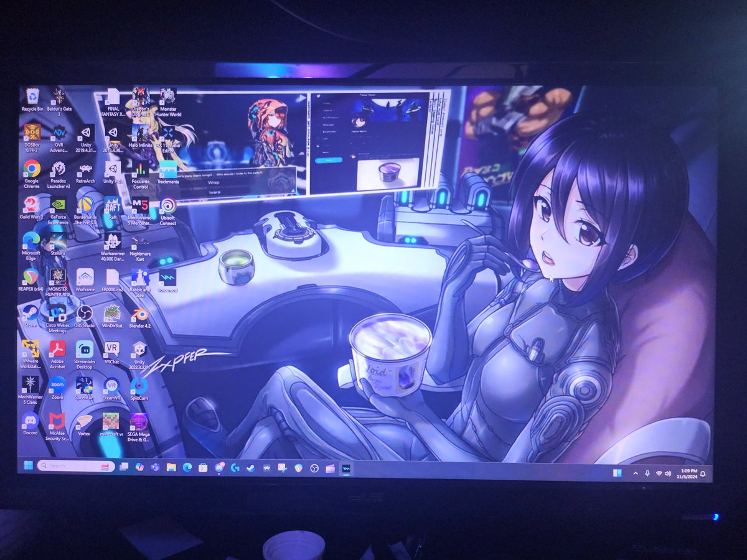
Task: Open MONSTER HUNTER RISE shortcut
Action: click(x=58, y=282)
